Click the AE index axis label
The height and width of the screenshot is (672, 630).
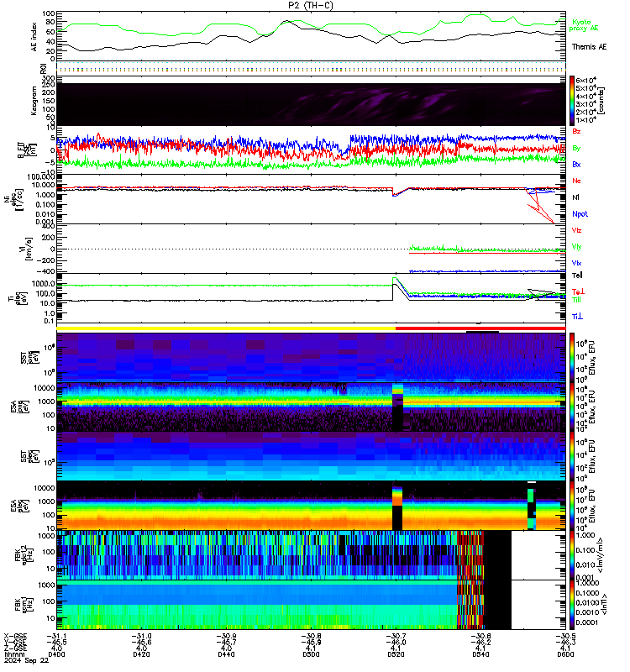(x=34, y=37)
